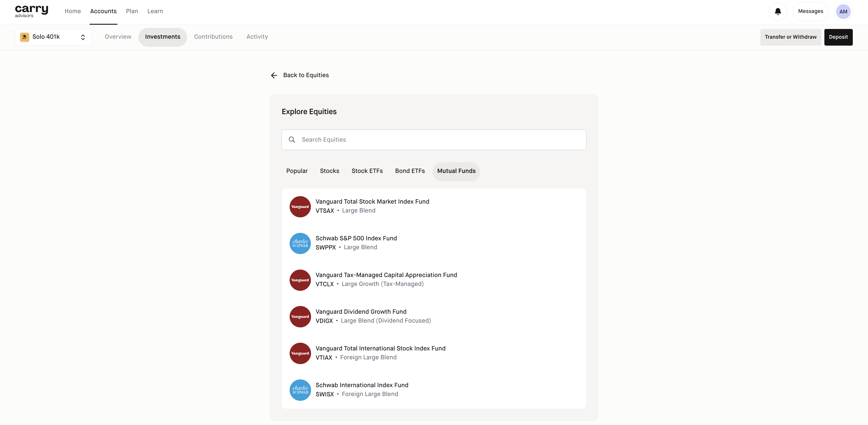Click Back to Equities link
The image size is (868, 425).
[x=306, y=75]
